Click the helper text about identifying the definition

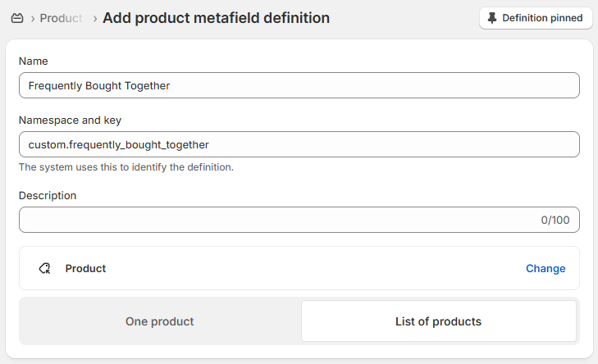tap(126, 167)
